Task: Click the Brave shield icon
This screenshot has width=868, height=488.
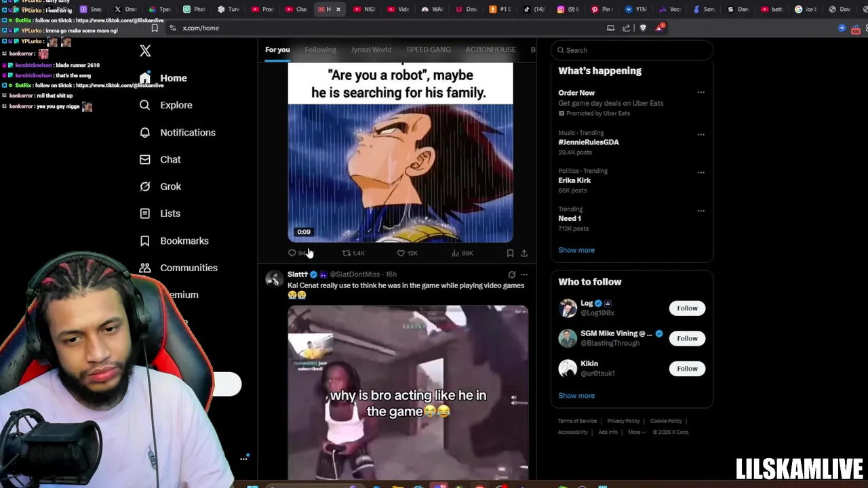Action: [643, 28]
